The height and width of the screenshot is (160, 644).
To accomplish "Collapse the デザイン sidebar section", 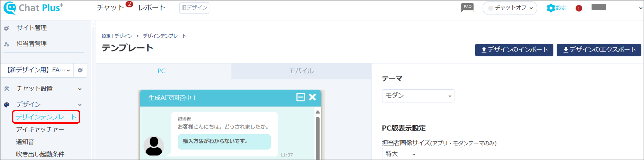I will point(80,105).
